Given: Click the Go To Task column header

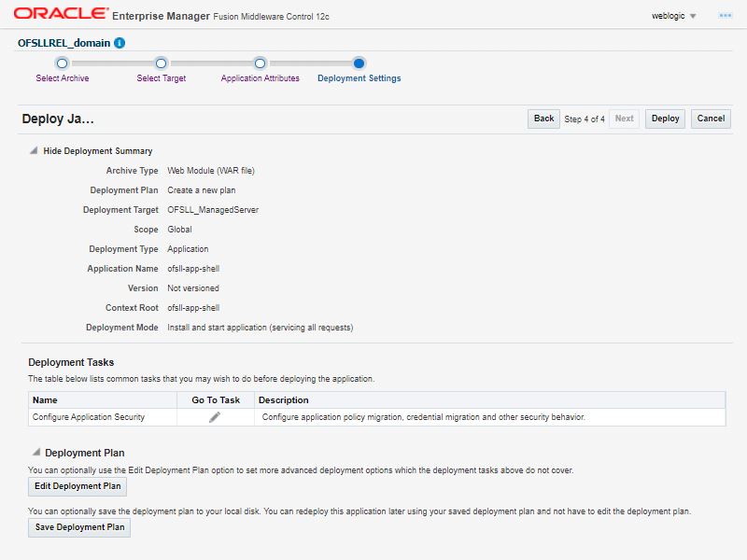Looking at the screenshot, I should (216, 400).
